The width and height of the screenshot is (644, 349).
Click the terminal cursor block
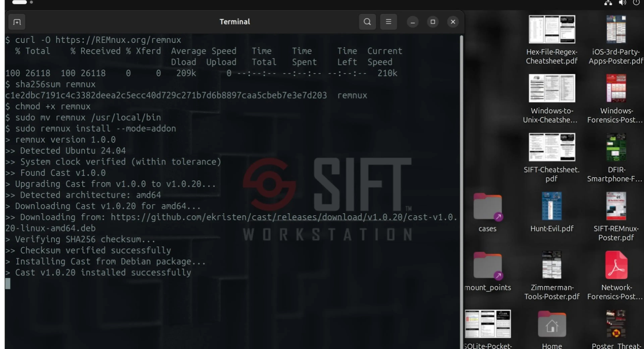pyautogui.click(x=8, y=283)
